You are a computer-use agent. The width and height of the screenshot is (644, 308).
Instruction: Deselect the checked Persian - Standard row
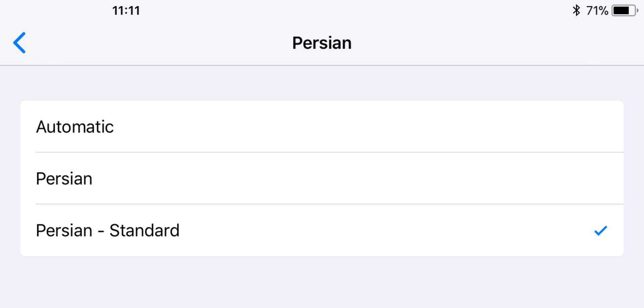click(322, 230)
